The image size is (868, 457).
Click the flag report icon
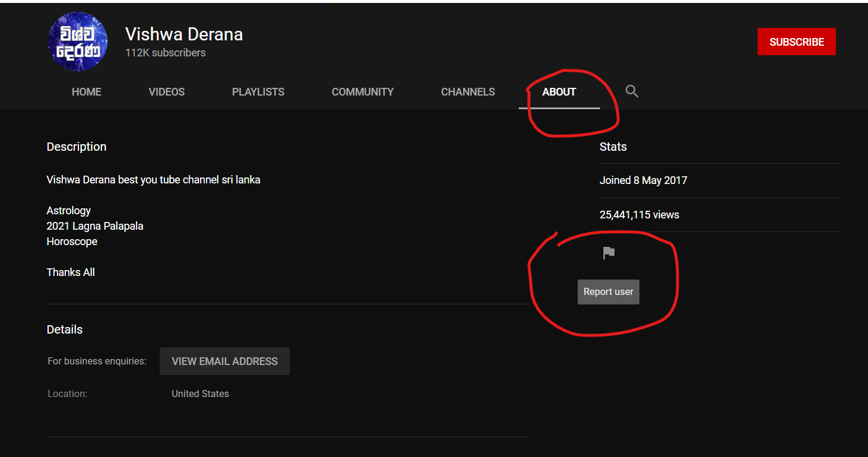click(609, 253)
